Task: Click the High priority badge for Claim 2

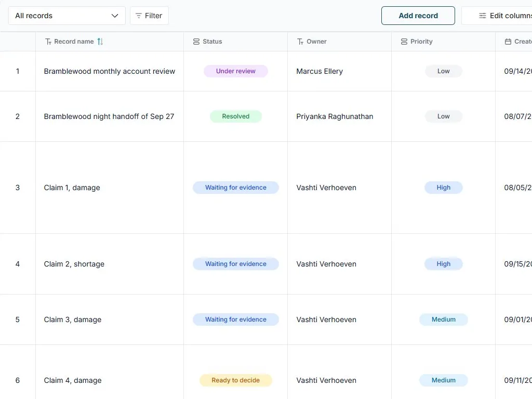Action: pyautogui.click(x=444, y=264)
